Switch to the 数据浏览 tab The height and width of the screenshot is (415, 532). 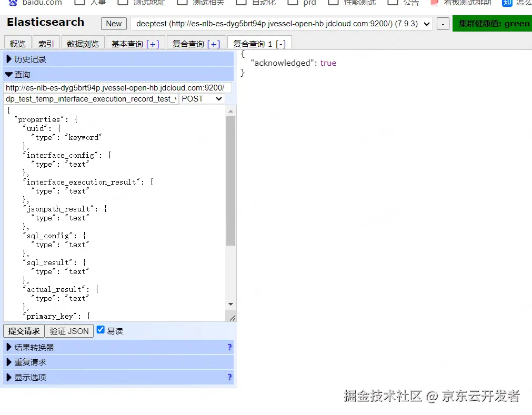(x=83, y=44)
